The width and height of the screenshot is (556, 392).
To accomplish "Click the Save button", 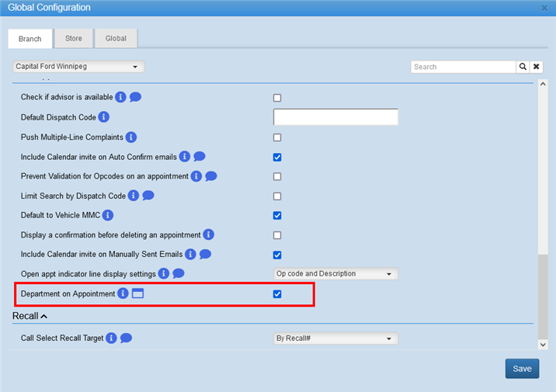I will tap(522, 369).
